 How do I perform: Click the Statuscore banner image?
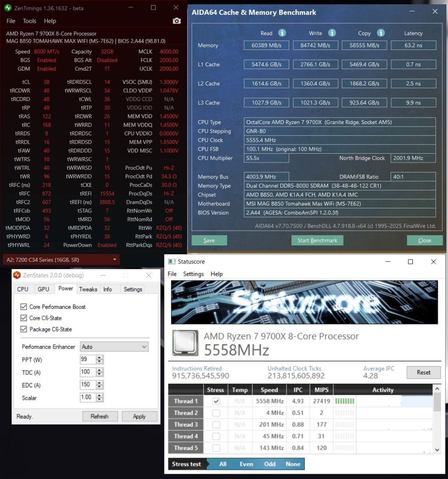click(x=304, y=302)
